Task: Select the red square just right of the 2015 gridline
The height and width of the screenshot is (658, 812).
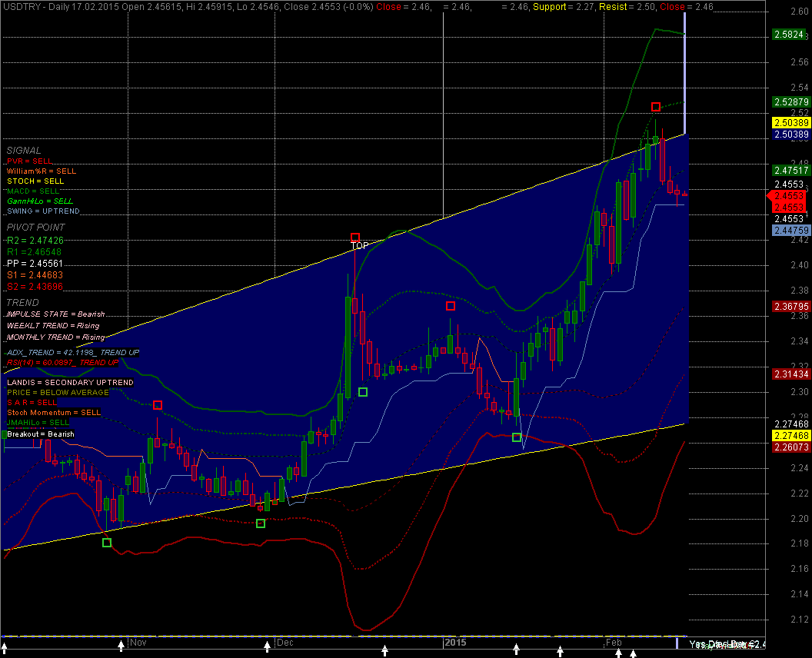Action: coord(451,306)
